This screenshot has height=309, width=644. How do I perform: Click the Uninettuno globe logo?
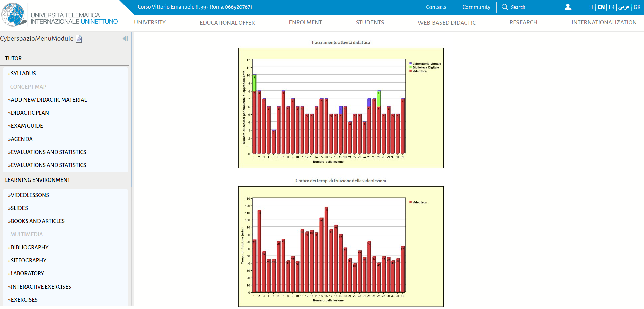(13, 15)
